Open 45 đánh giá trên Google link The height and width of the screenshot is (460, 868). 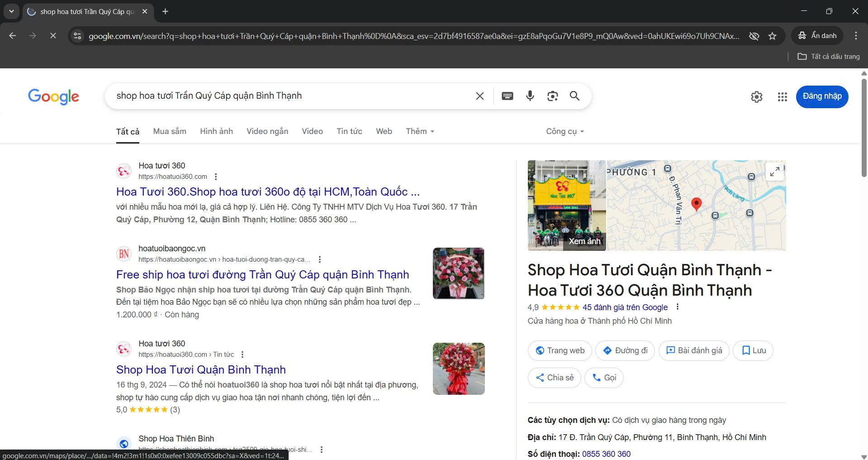tap(625, 307)
